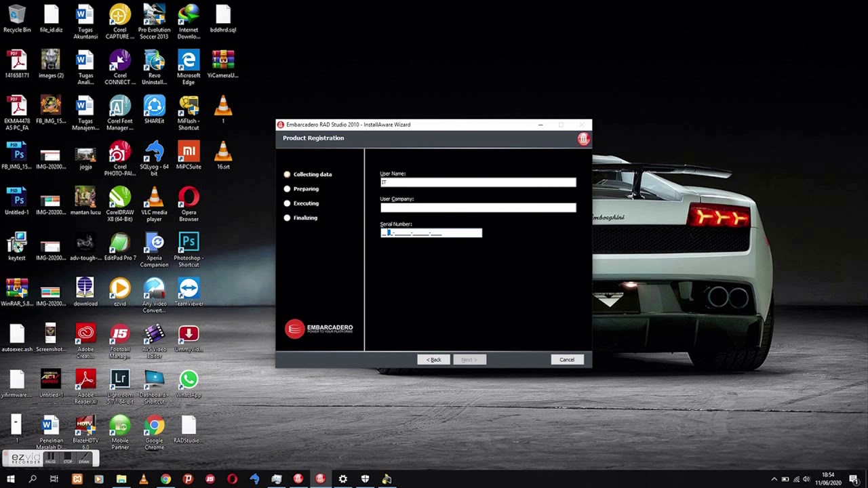
Task: Launch Opera Browser desktop shortcut
Action: click(189, 203)
